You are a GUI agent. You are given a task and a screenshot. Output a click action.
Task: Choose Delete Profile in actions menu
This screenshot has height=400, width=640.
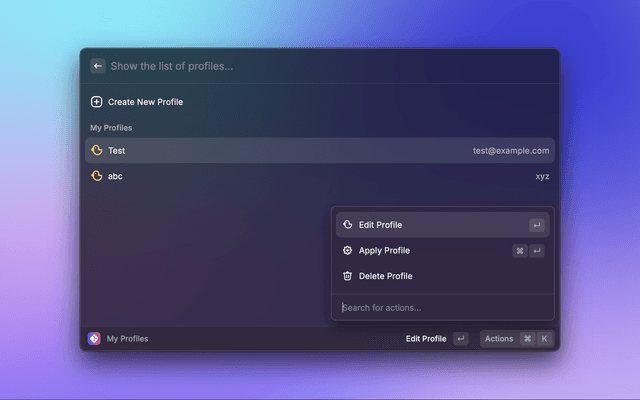pos(385,276)
